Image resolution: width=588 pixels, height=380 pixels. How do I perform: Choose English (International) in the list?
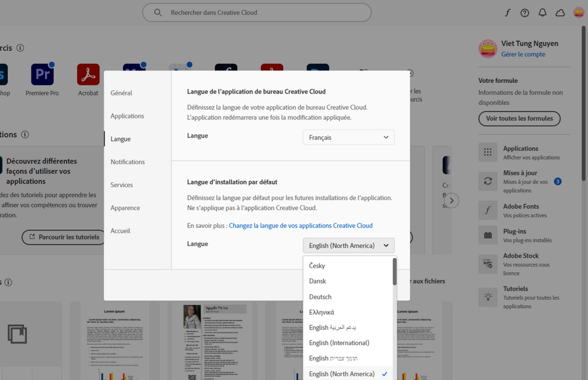[x=339, y=343]
